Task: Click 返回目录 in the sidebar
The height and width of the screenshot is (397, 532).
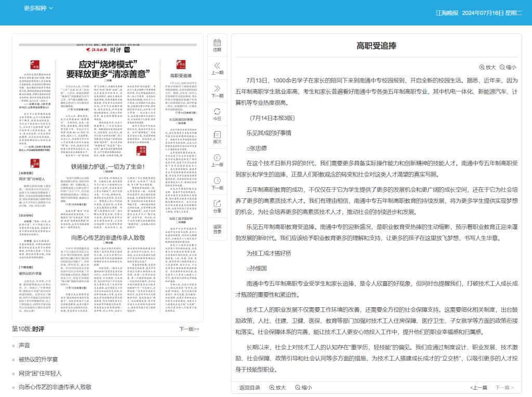Action: [217, 229]
